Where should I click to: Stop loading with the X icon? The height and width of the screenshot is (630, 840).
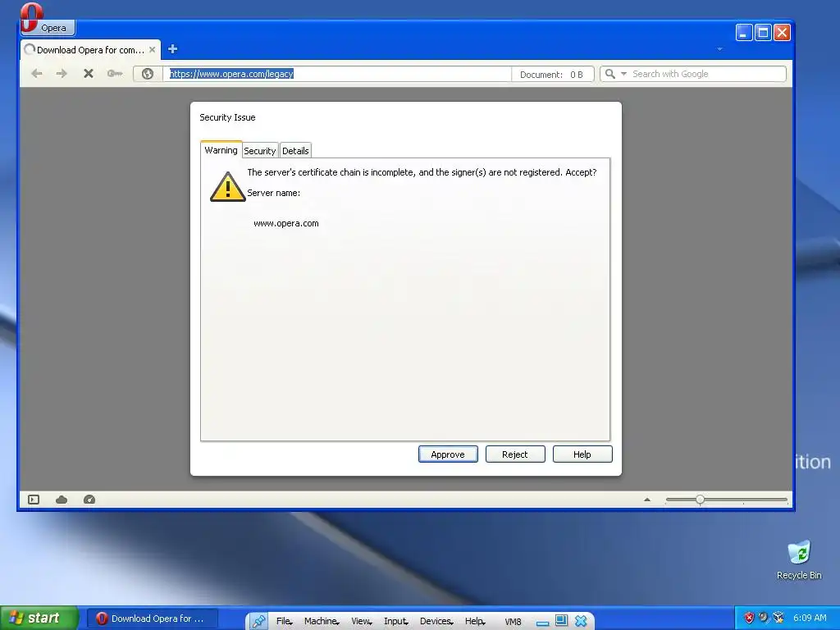click(89, 73)
